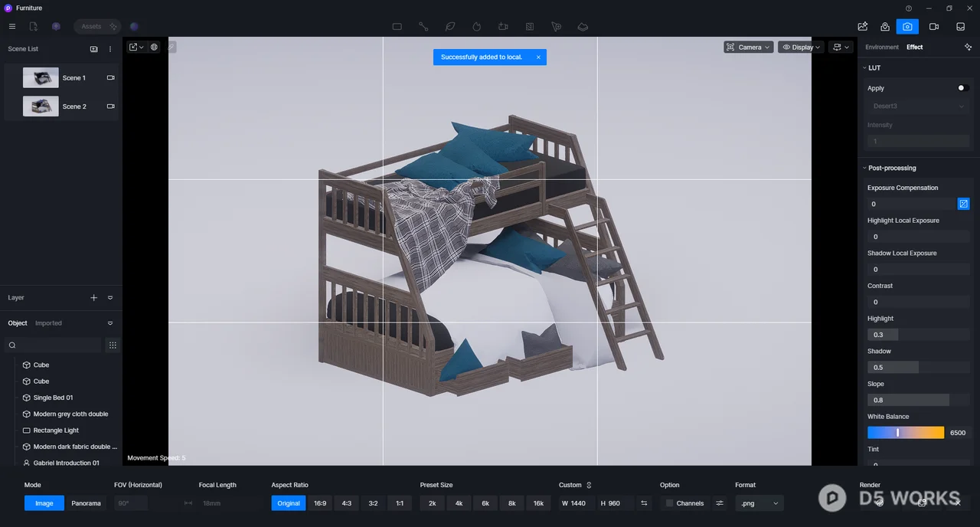This screenshot has width=980, height=527.
Task: Open the Camera dropdown in viewport
Action: [x=748, y=47]
